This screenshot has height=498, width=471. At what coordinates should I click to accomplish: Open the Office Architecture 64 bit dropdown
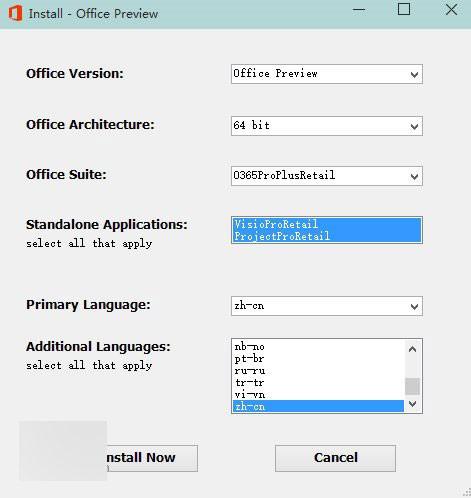327,126
